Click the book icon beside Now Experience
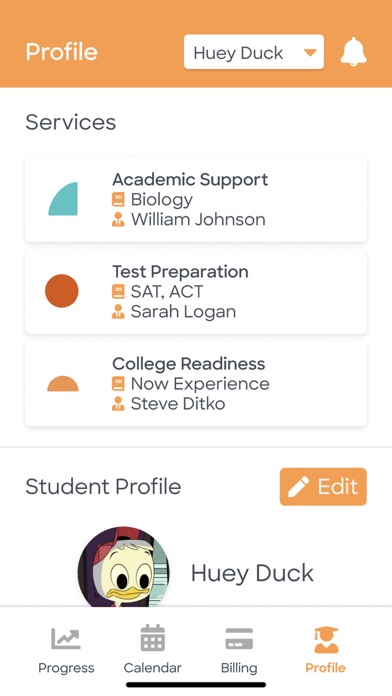 coord(118,384)
